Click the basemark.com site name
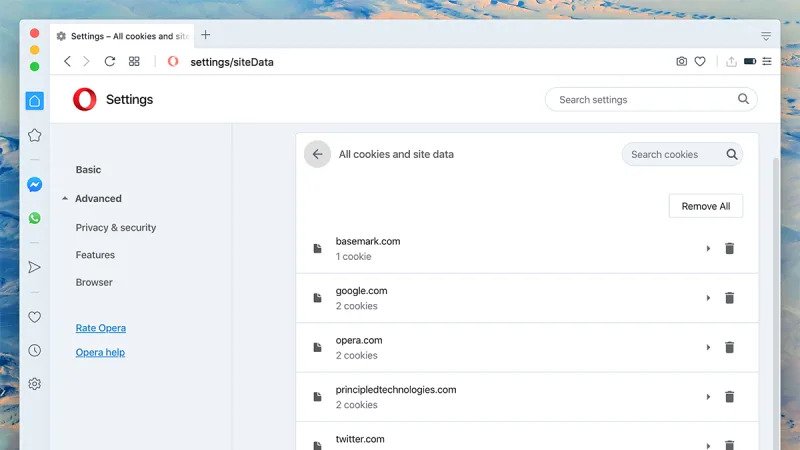This screenshot has height=450, width=800. 368,241
